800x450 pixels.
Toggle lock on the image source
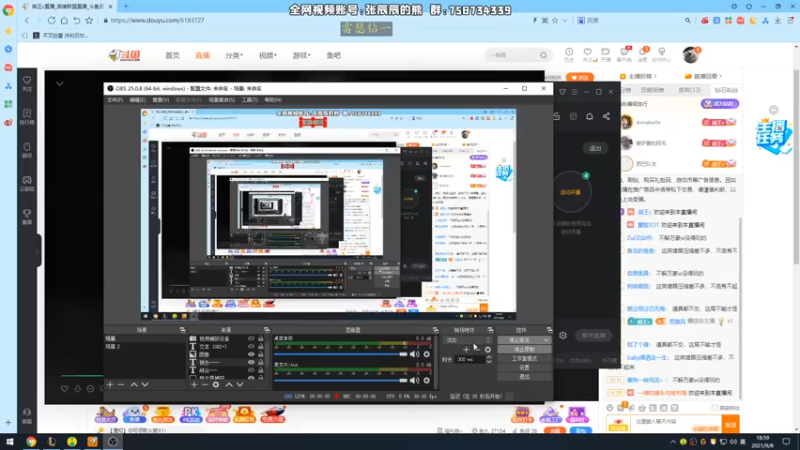point(261,354)
